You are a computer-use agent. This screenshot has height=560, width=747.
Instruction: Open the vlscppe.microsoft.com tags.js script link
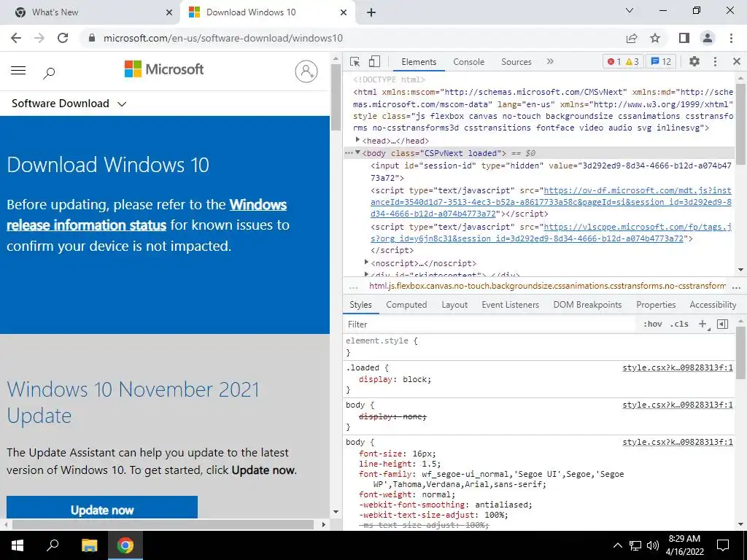point(551,233)
